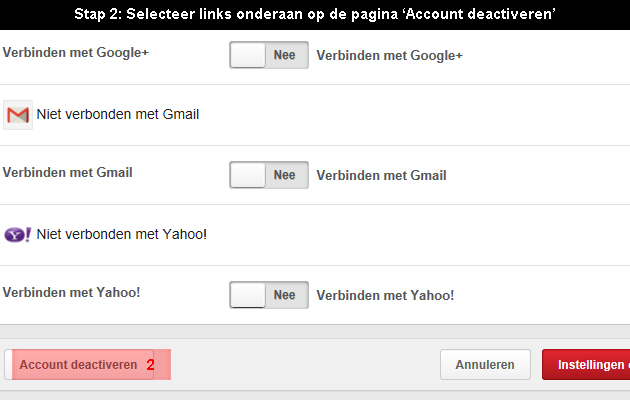Click the Nee label on Gmail toggle
The image size is (630, 400).
click(x=284, y=175)
